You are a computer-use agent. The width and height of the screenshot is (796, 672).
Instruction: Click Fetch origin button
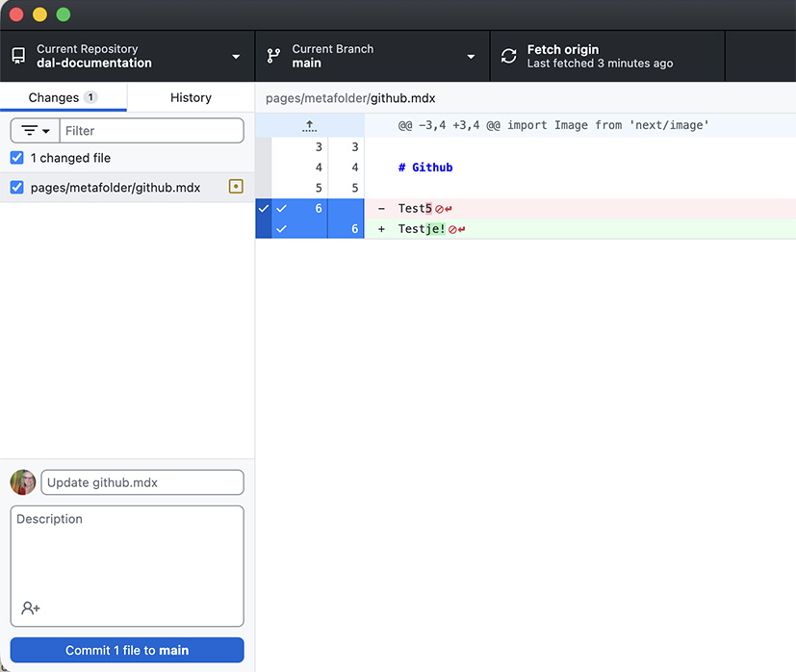tap(606, 56)
